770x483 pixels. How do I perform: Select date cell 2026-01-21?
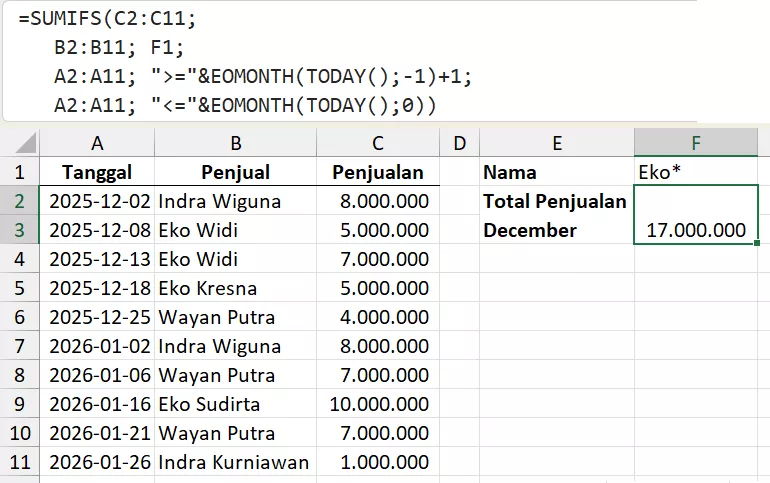(x=97, y=432)
